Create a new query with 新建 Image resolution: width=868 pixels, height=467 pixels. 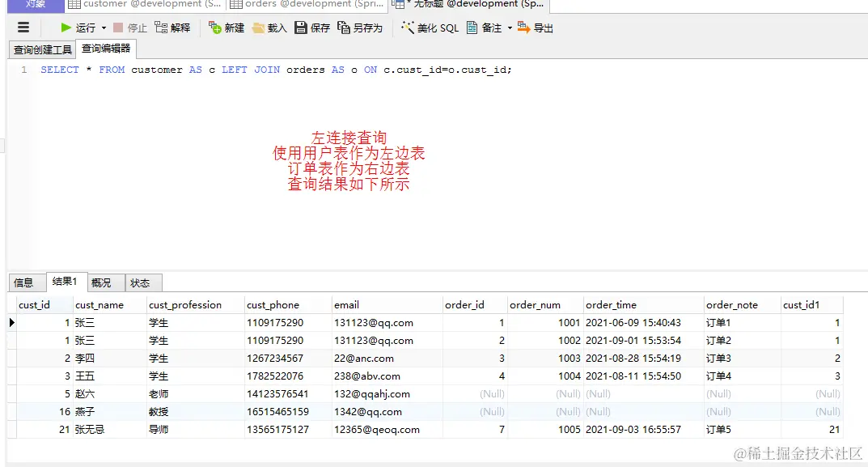click(226, 27)
